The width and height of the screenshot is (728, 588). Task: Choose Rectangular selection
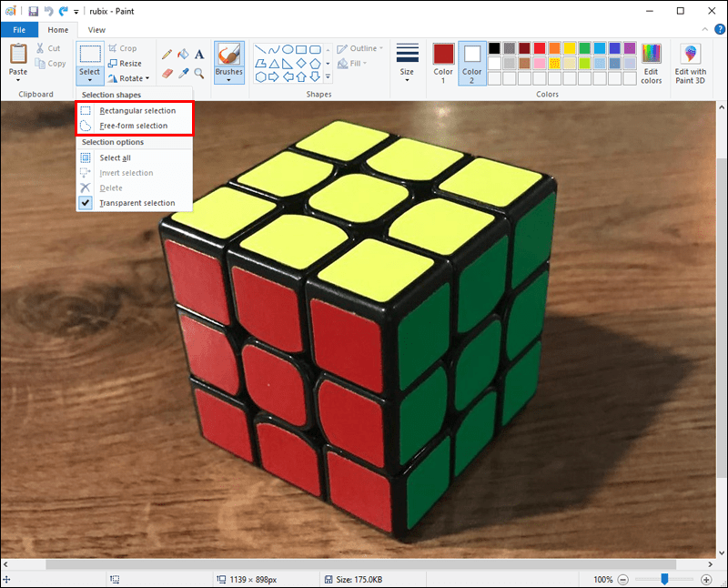click(134, 110)
